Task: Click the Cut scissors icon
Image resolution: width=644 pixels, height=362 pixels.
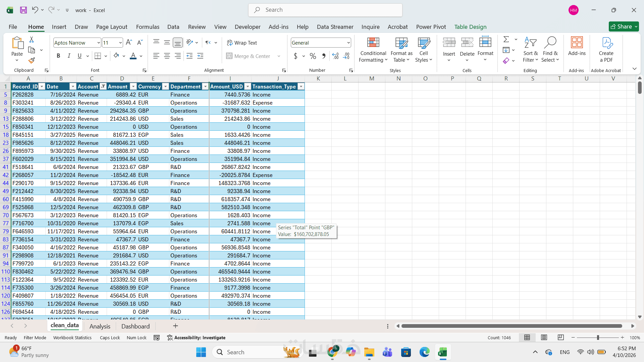Action: pyautogui.click(x=32, y=40)
